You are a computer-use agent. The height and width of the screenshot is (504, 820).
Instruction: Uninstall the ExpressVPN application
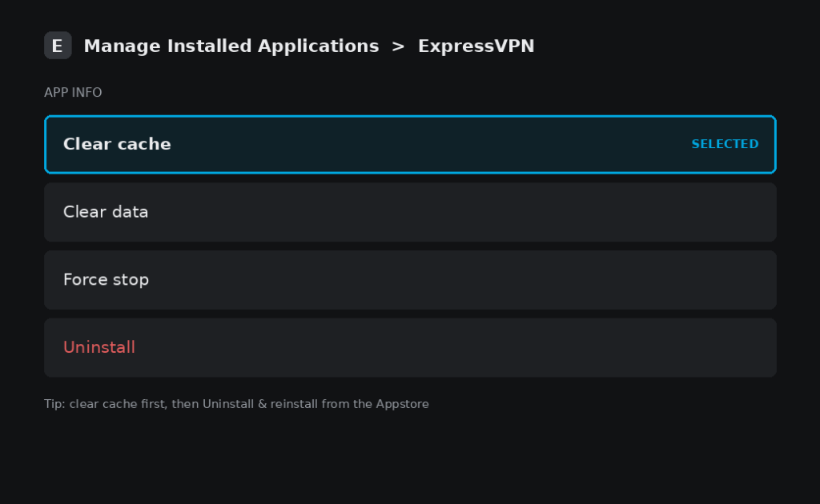(410, 348)
